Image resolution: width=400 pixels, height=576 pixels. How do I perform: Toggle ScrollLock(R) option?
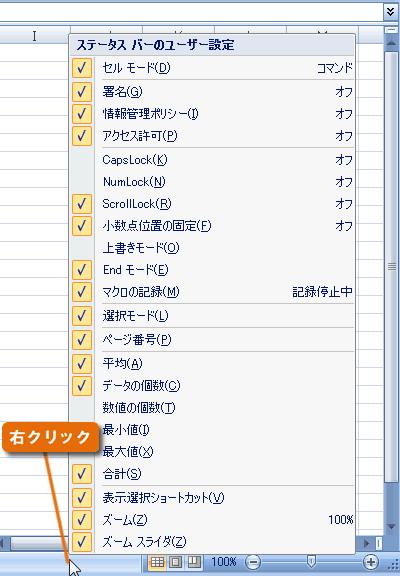212,204
